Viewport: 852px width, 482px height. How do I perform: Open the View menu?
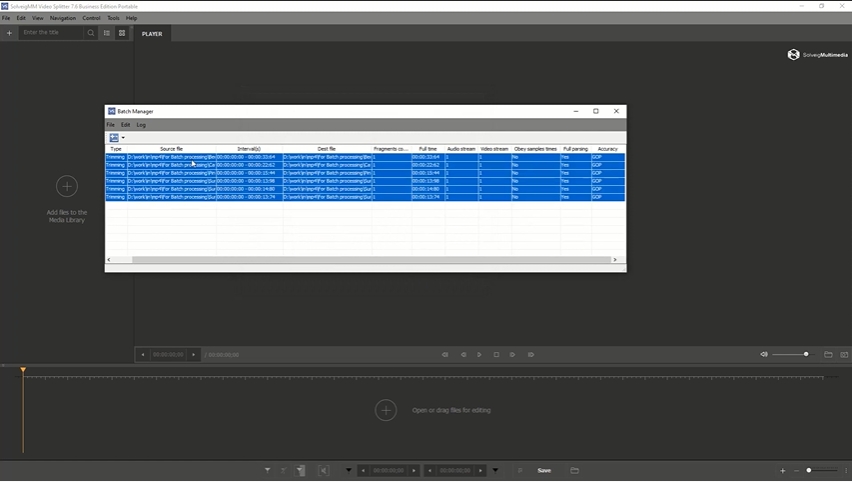[37, 18]
